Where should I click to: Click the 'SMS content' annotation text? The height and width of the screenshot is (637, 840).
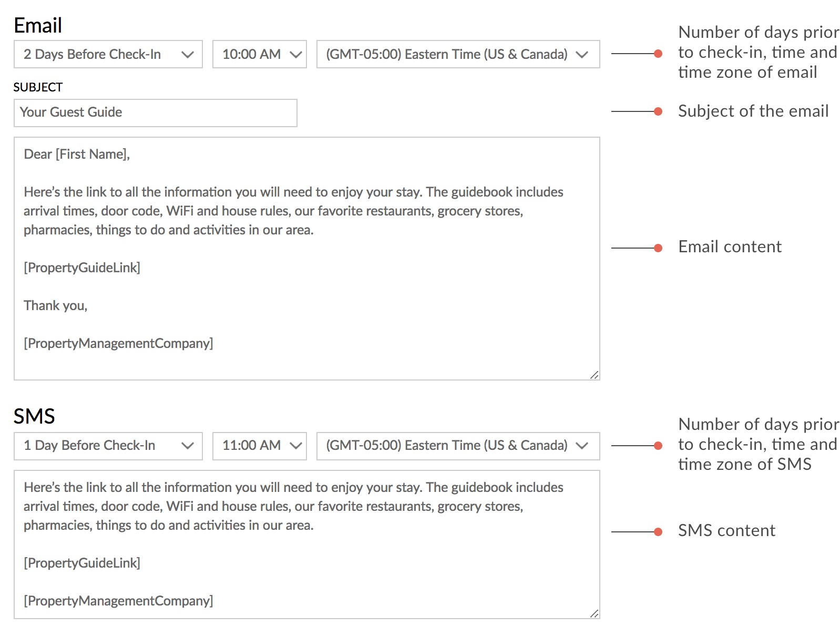click(x=726, y=530)
